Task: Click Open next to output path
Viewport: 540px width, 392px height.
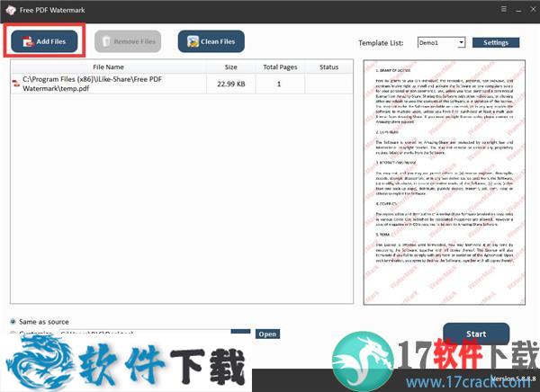Action: coord(267,334)
